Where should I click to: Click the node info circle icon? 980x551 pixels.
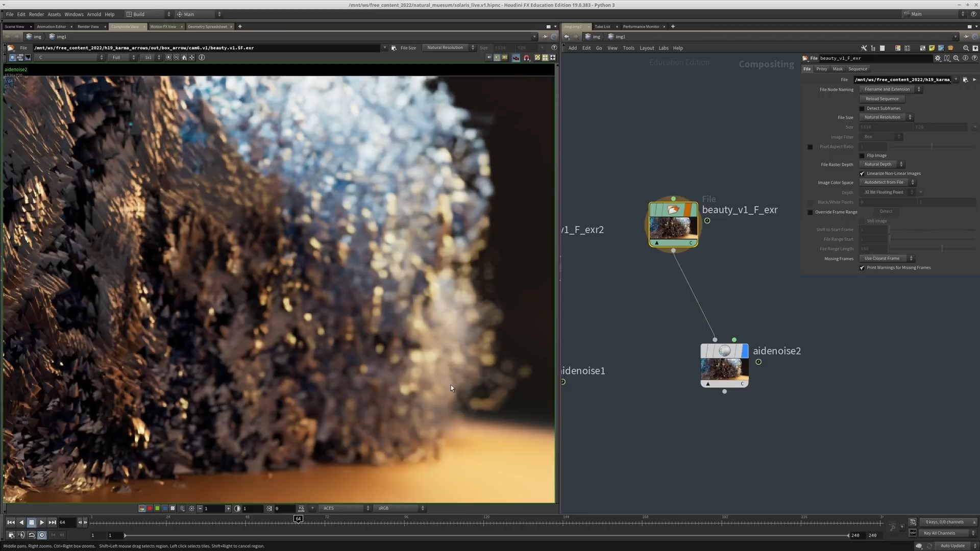[x=965, y=58]
